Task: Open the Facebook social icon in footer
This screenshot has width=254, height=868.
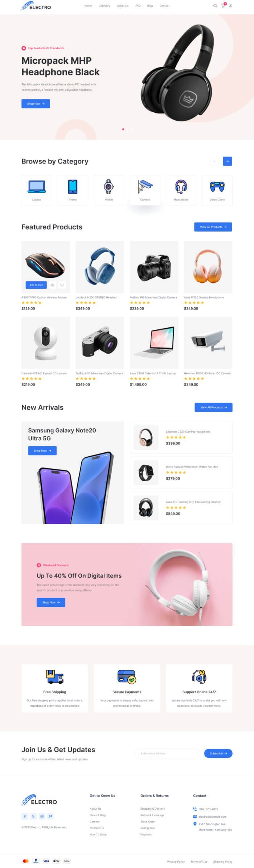Action: click(x=25, y=816)
